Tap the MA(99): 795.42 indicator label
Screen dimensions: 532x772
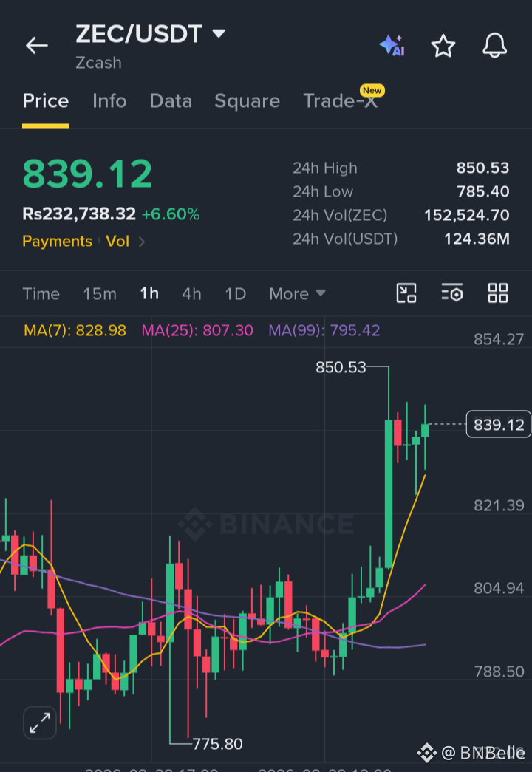(x=324, y=330)
